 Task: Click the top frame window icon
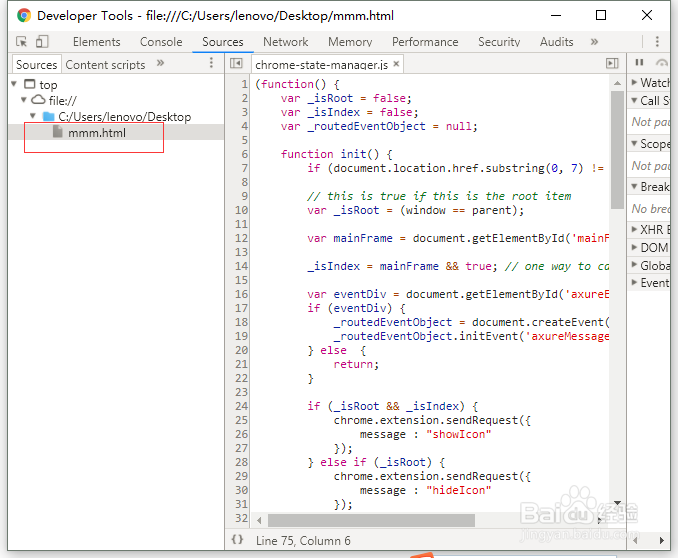(29, 83)
